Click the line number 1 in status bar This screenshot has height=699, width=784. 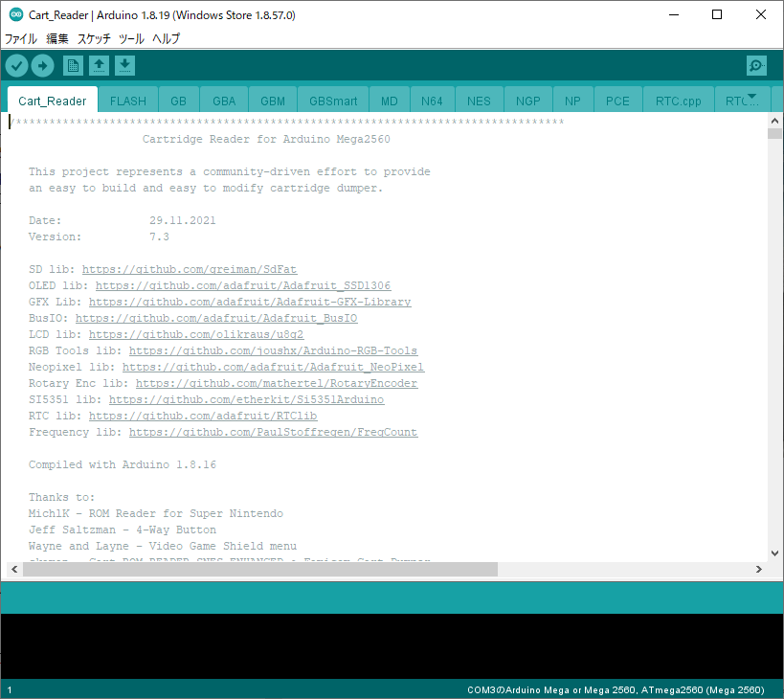pyautogui.click(x=10, y=690)
